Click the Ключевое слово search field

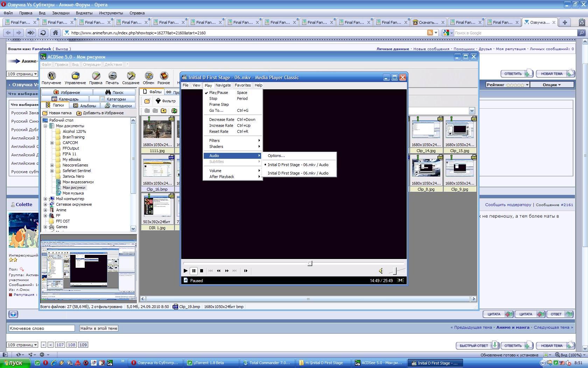42,328
